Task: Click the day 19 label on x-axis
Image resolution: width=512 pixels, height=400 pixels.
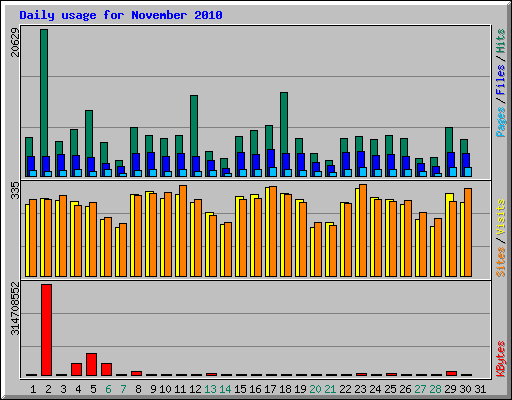Action: coord(300,389)
